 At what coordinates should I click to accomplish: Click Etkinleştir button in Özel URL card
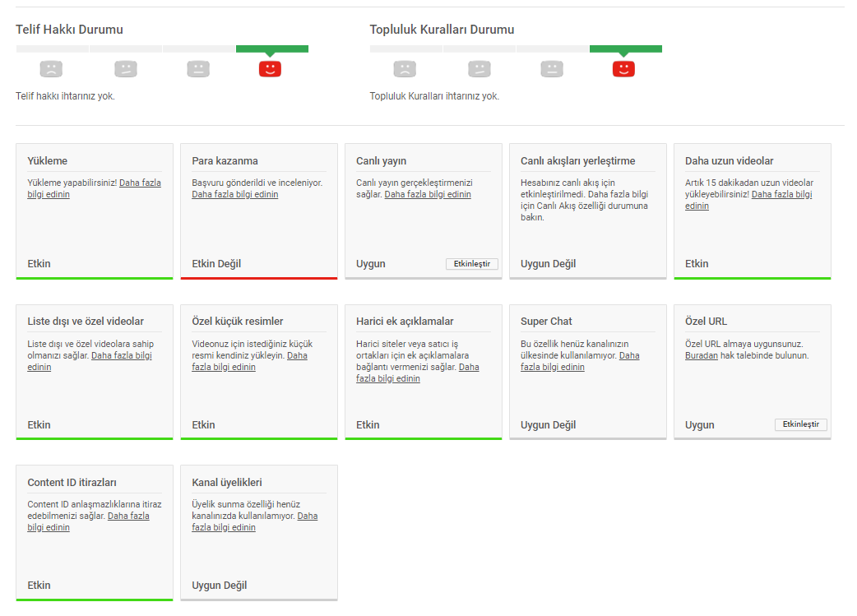[x=801, y=424]
